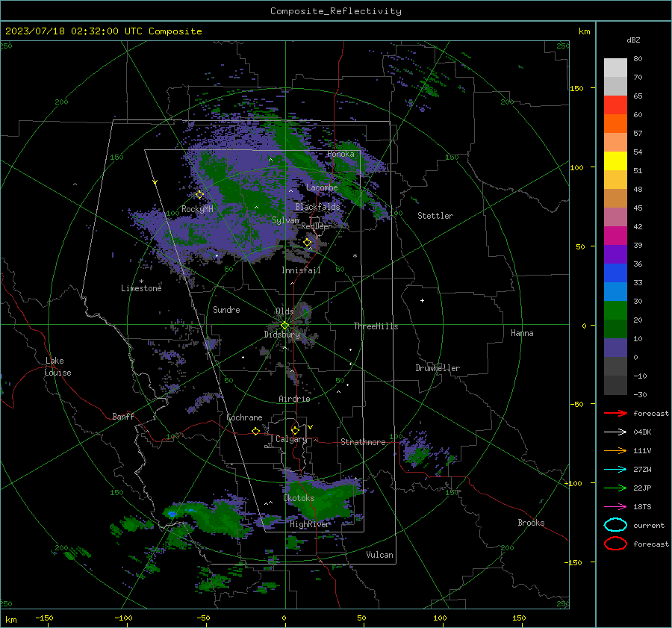Click the white 04DK arrow icon
Image resolution: width=672 pixels, height=628 pixels.
click(615, 432)
